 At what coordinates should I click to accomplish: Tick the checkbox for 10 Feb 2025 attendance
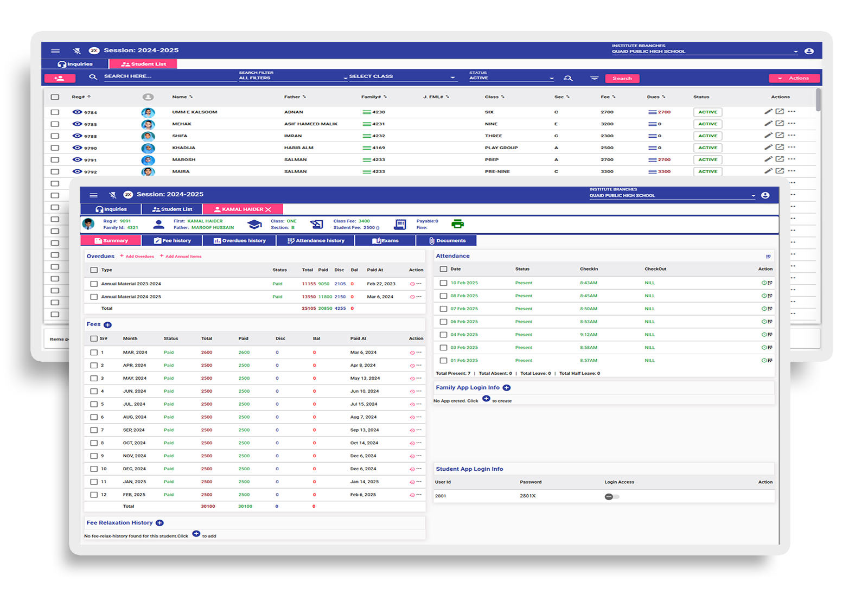(443, 283)
